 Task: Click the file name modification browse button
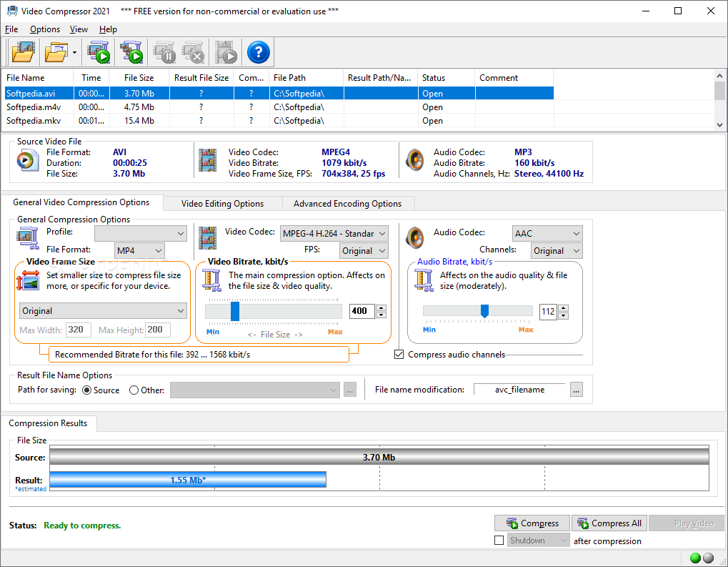(x=576, y=390)
